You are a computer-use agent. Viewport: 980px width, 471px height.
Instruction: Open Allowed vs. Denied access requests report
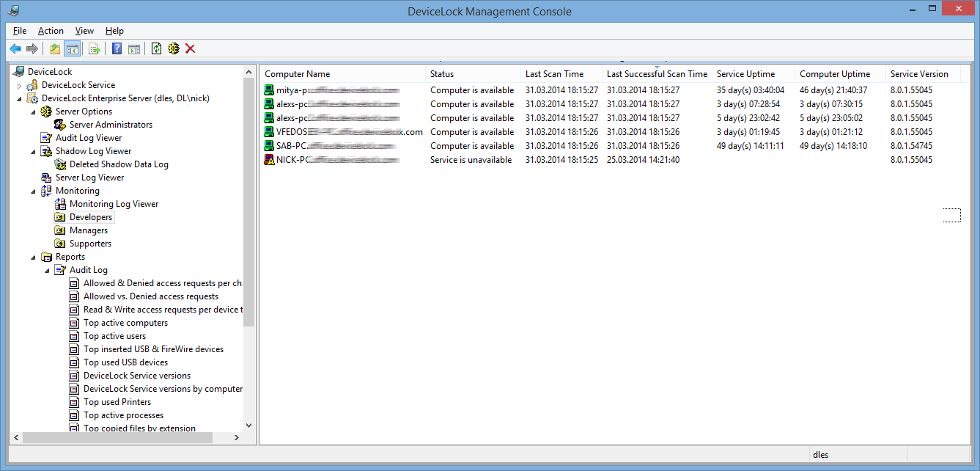click(x=151, y=296)
